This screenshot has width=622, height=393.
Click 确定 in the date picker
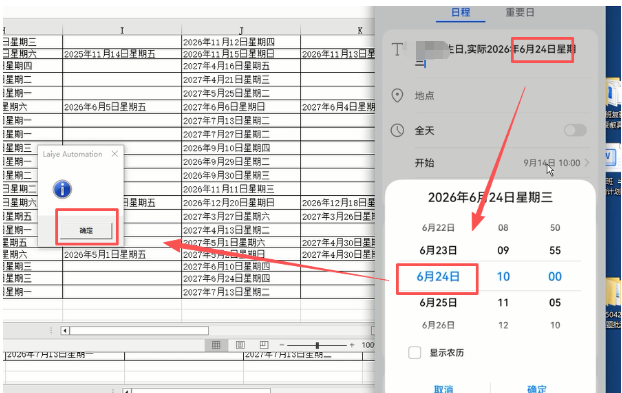point(537,389)
